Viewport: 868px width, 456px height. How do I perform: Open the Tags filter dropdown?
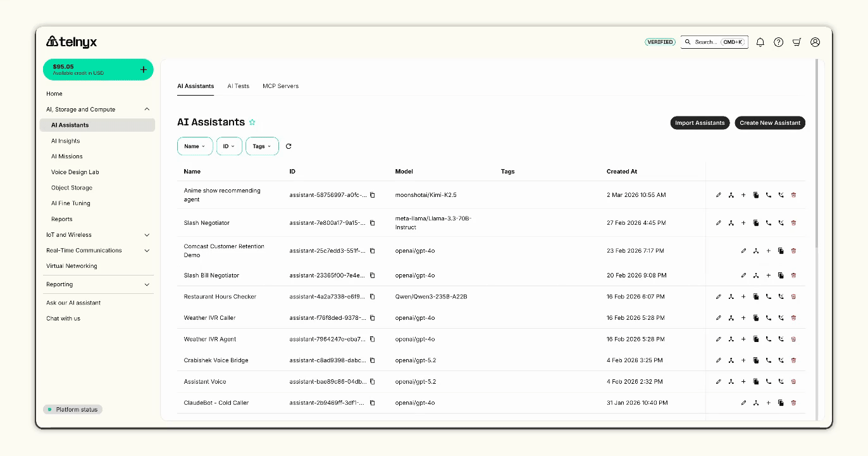pyautogui.click(x=262, y=146)
